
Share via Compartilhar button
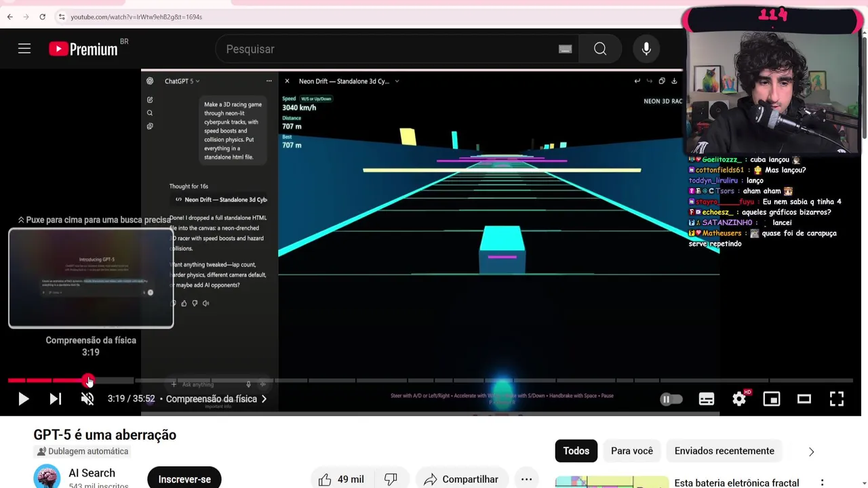click(461, 479)
